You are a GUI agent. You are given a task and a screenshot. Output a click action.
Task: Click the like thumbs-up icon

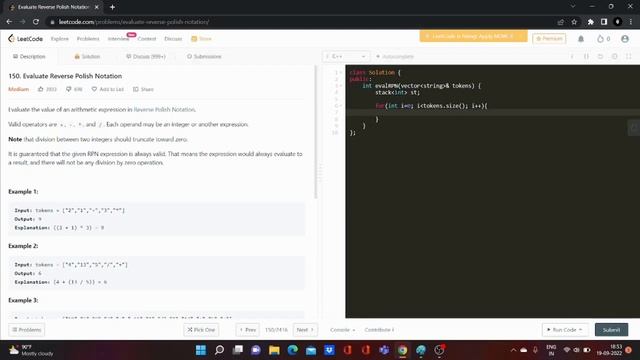[40, 89]
